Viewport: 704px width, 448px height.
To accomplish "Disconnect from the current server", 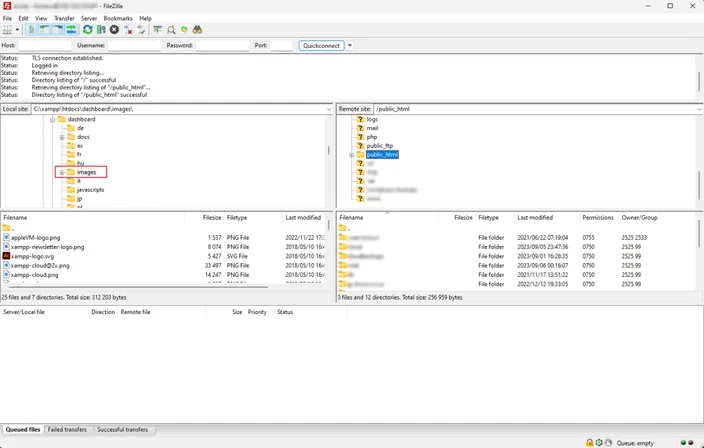I will (128, 30).
